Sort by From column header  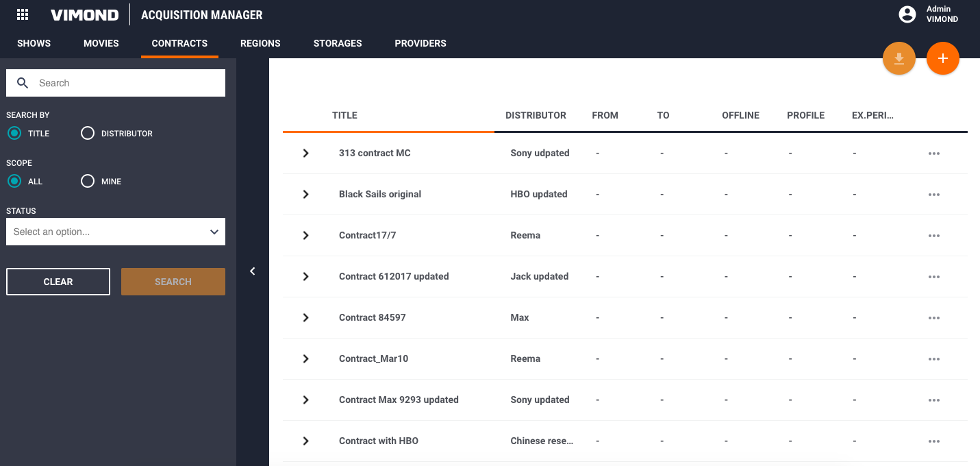click(605, 115)
